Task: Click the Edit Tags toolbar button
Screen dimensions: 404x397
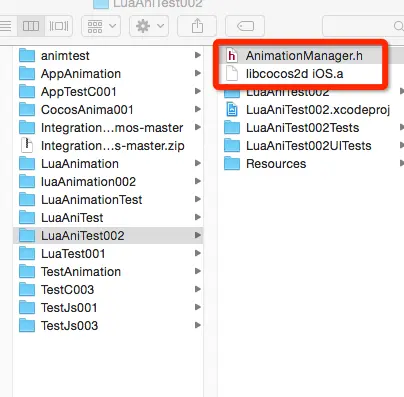Action: [x=245, y=26]
